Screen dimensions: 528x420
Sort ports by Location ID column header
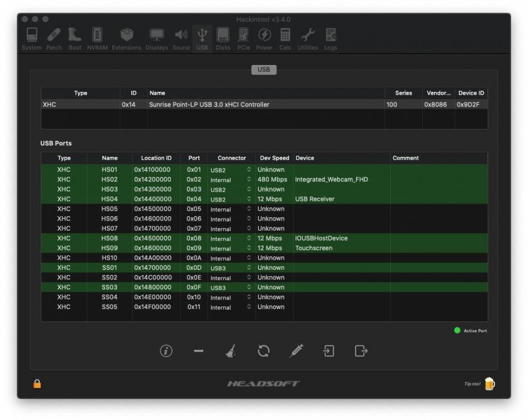(156, 158)
